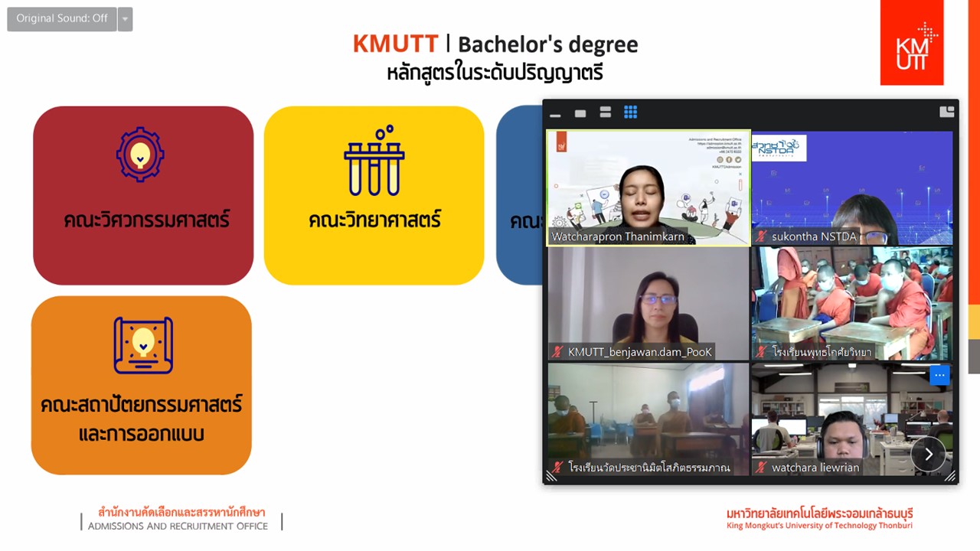Click muted mic icon on โรงเรียนวัดประชานิมิต tile
This screenshot has height=551, width=980.
(558, 467)
